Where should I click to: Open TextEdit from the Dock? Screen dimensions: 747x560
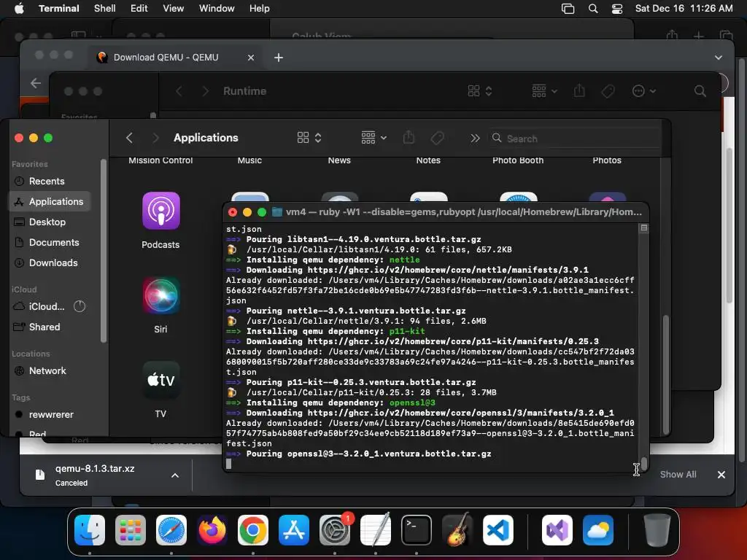[x=376, y=530]
